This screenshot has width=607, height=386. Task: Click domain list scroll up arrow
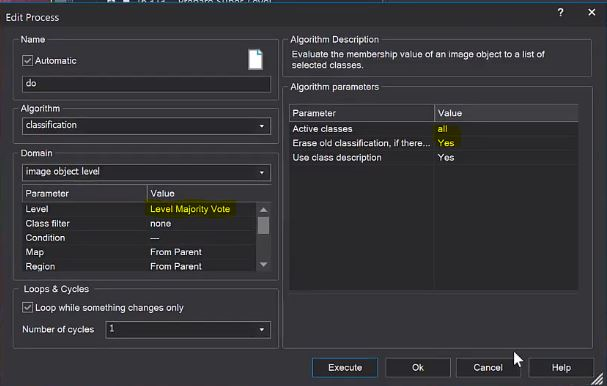(263, 210)
